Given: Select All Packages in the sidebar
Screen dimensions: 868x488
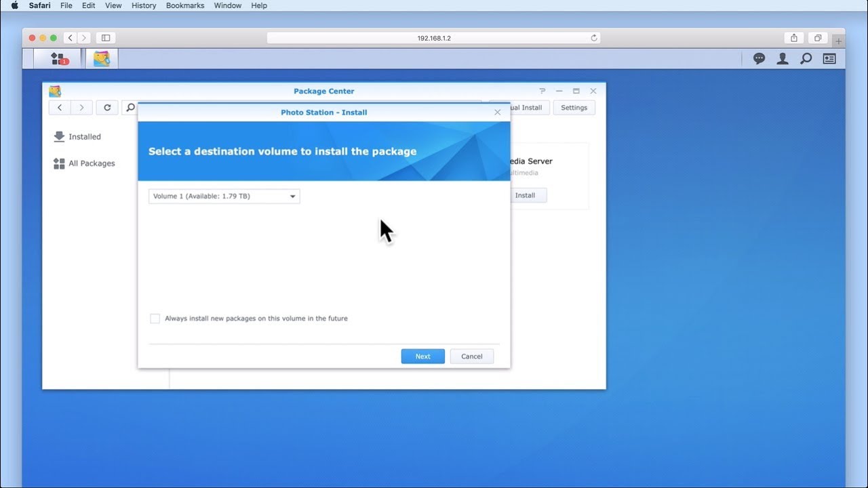Looking at the screenshot, I should 85,163.
